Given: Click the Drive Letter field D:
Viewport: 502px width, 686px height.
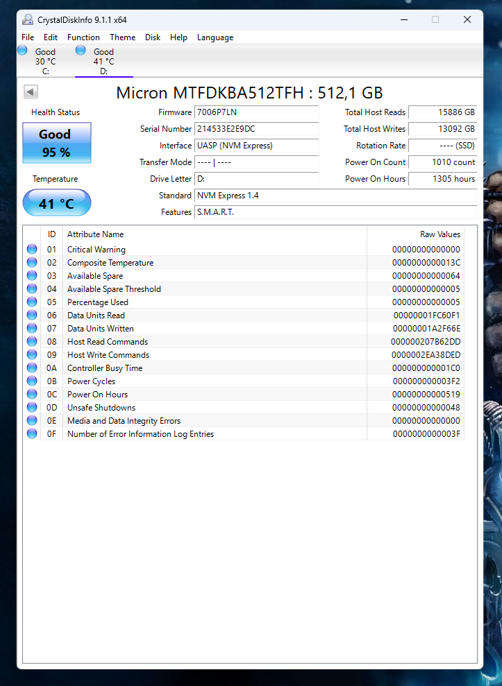Looking at the screenshot, I should pos(256,178).
